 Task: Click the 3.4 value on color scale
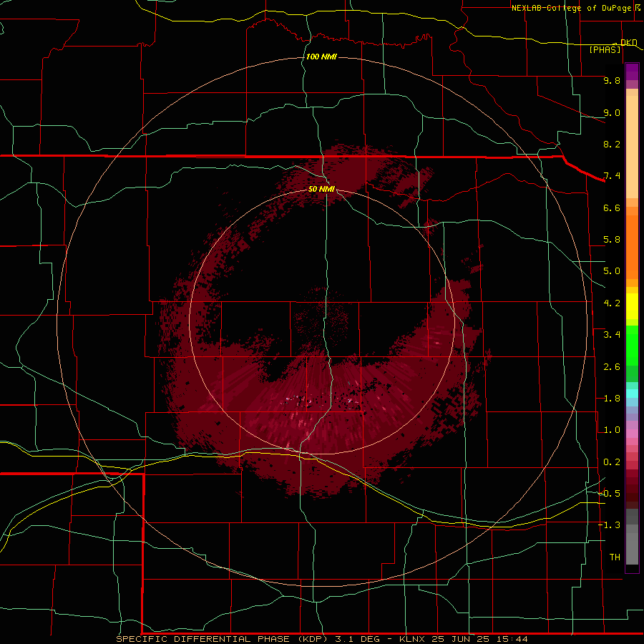[612, 335]
